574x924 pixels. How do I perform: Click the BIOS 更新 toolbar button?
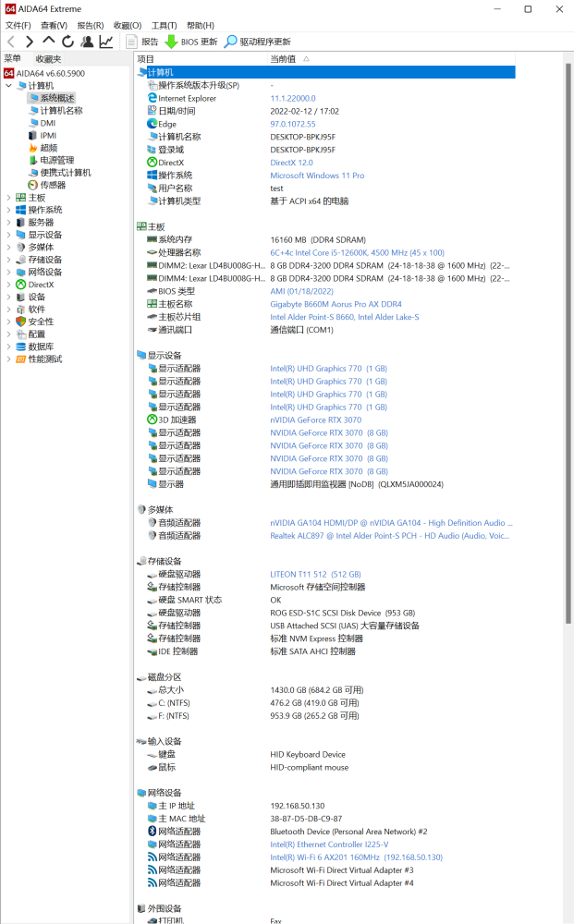coord(191,42)
